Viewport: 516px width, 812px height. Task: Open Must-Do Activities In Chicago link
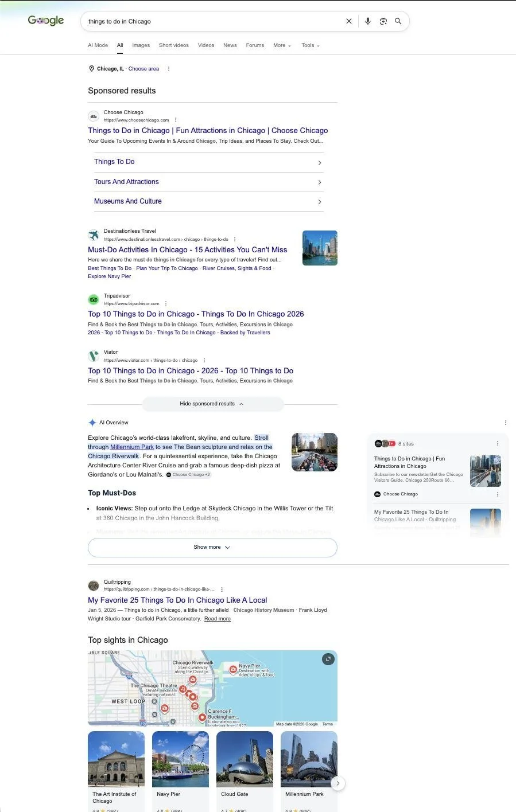188,250
